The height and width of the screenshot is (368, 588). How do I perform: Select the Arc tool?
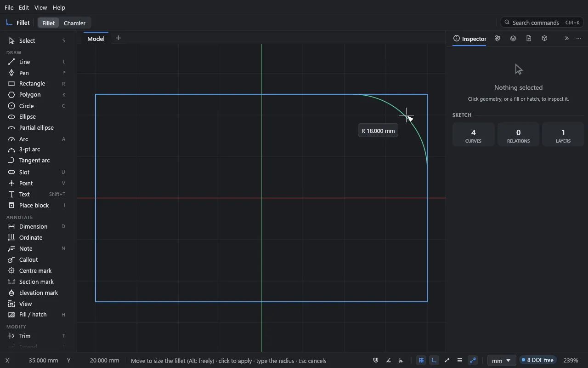pyautogui.click(x=37, y=139)
